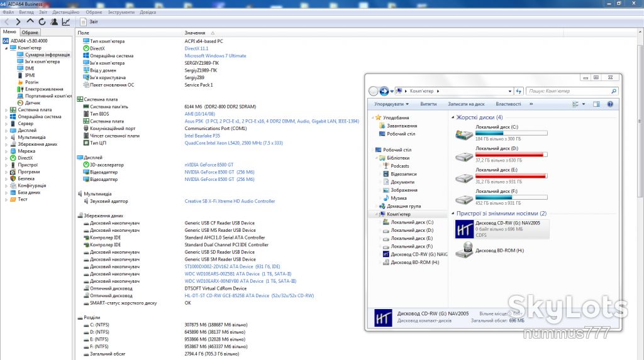Click the Звіт report button in toolbar
Screen dimensions: 644x360
click(x=89, y=22)
